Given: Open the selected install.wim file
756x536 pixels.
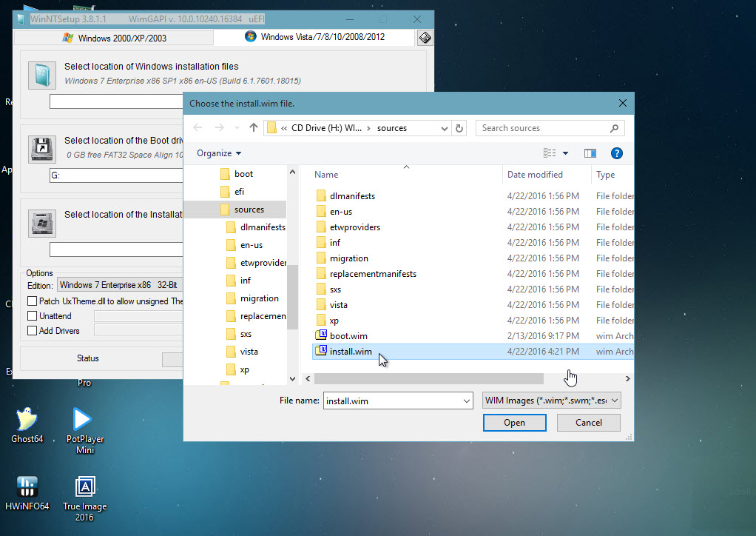Looking at the screenshot, I should [x=514, y=422].
